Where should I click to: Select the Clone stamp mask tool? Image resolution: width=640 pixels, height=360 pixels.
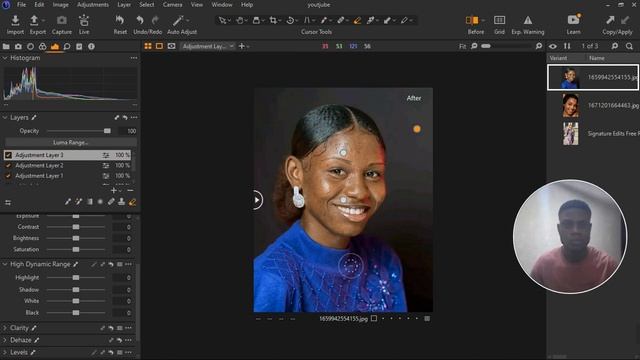(x=121, y=202)
